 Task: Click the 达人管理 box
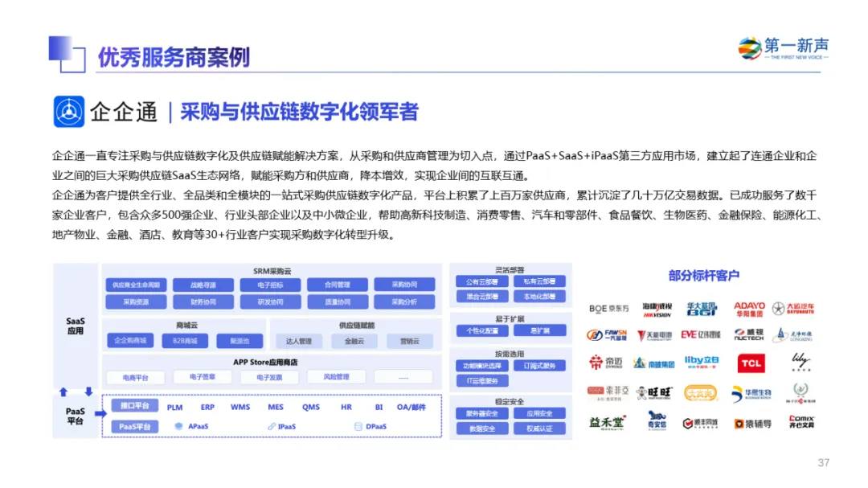tap(299, 341)
